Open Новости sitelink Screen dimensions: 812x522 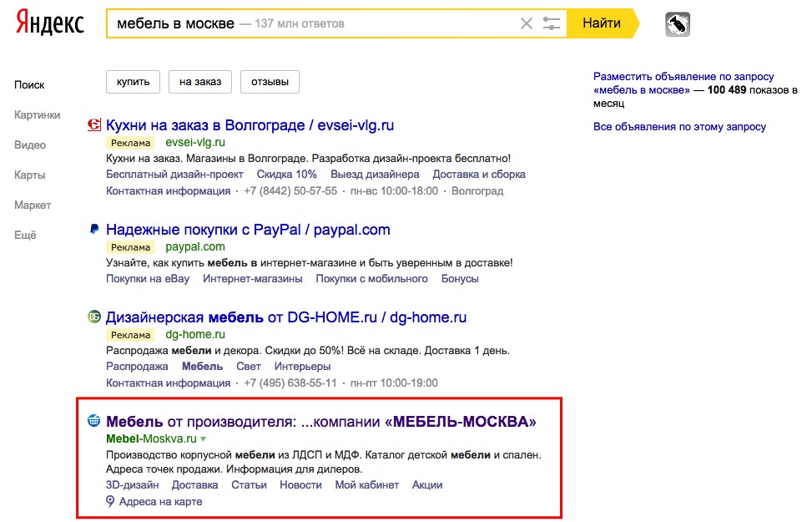(300, 485)
